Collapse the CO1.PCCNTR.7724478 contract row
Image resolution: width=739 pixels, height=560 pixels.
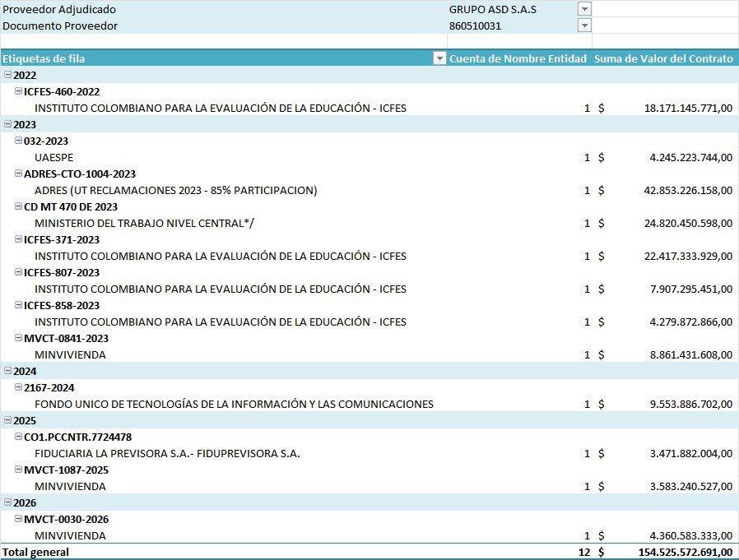(18, 437)
